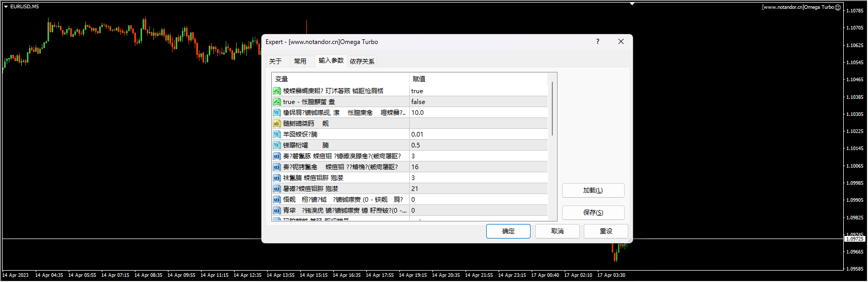The image size is (868, 282).
Task: Select the 输入参数 tab
Action: 331,61
